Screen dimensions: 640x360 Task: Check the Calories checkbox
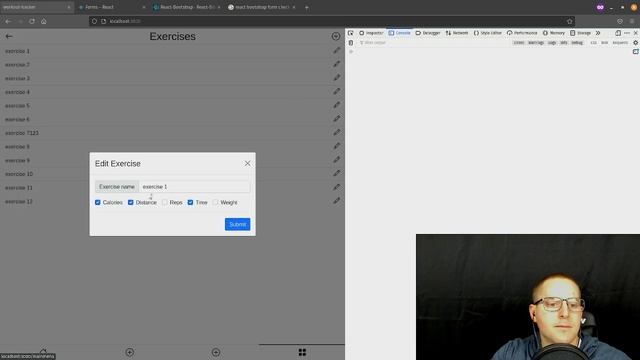(98, 202)
